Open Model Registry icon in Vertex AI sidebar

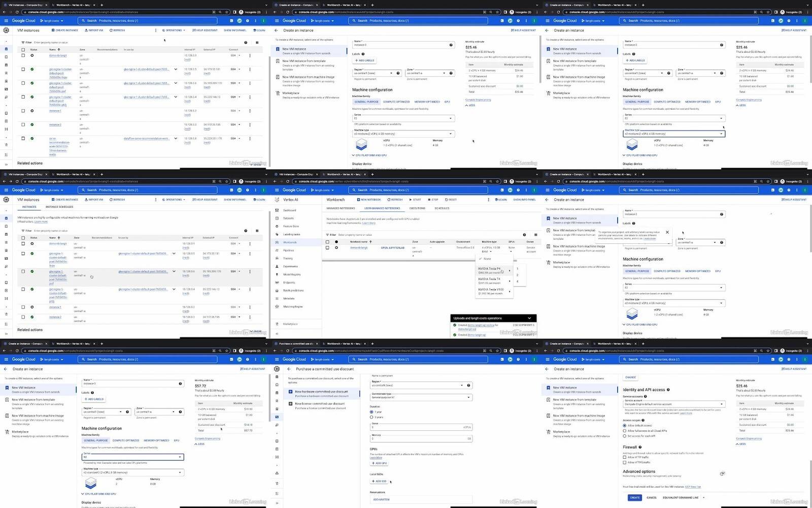tap(277, 274)
